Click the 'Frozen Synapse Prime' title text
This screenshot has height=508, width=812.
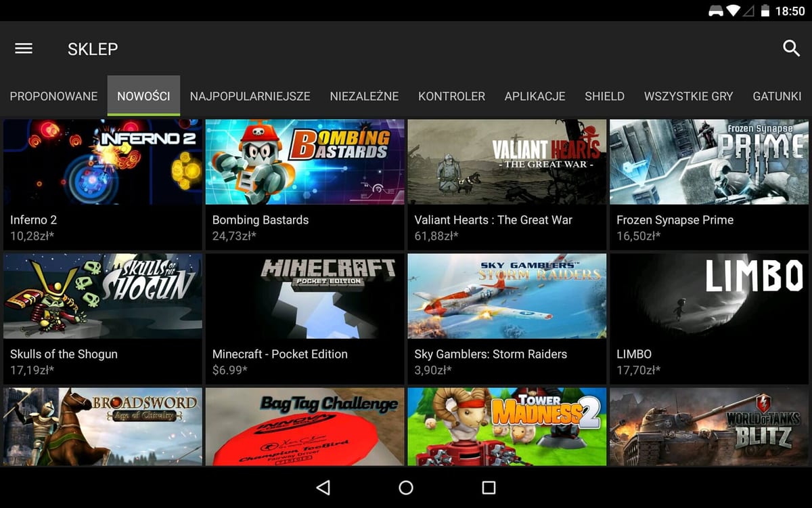pyautogui.click(x=675, y=220)
